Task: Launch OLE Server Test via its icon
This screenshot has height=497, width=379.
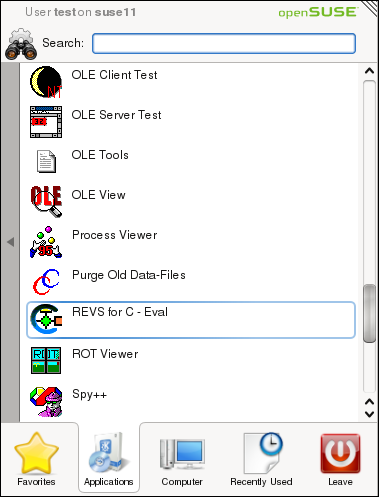Action: pyautogui.click(x=46, y=122)
